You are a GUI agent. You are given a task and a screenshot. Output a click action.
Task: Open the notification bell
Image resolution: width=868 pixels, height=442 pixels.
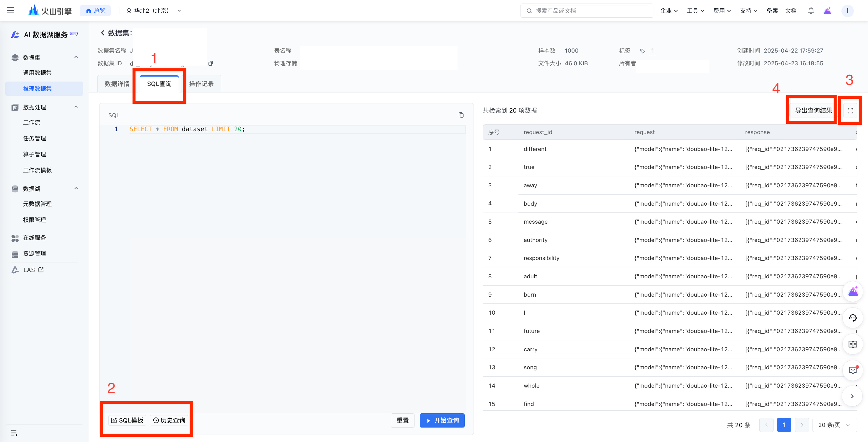click(811, 10)
